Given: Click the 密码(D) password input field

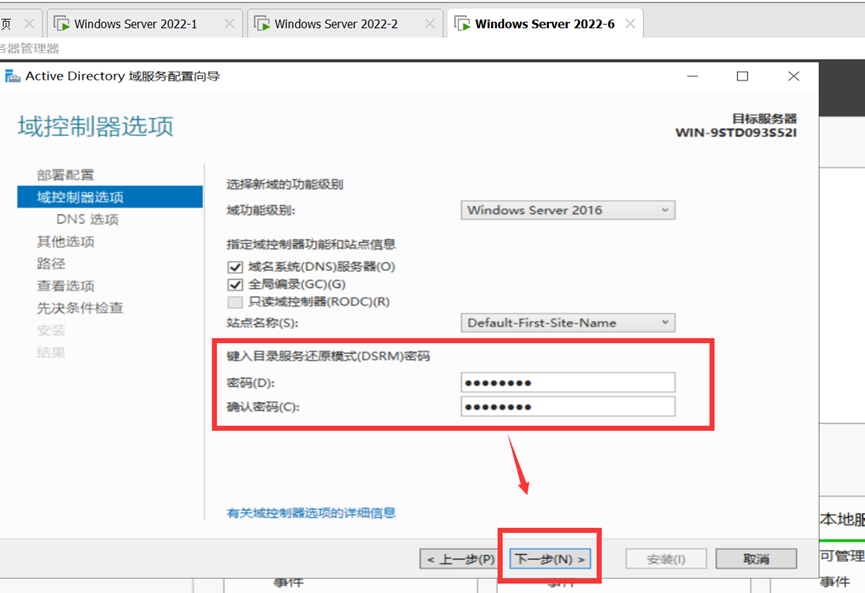Looking at the screenshot, I should coord(568,382).
